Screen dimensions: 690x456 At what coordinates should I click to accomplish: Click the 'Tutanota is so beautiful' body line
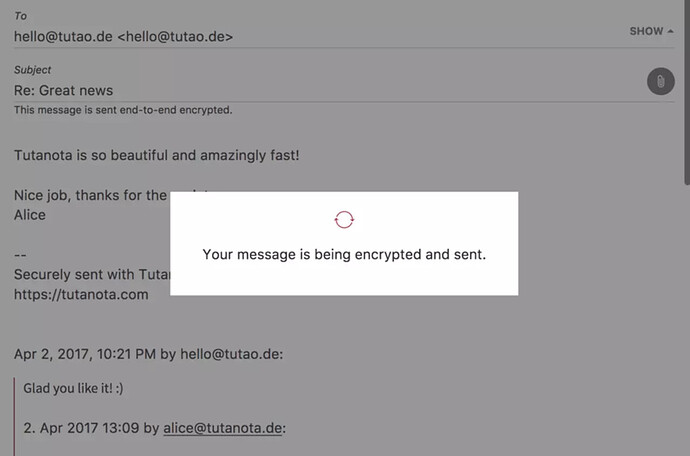(157, 155)
